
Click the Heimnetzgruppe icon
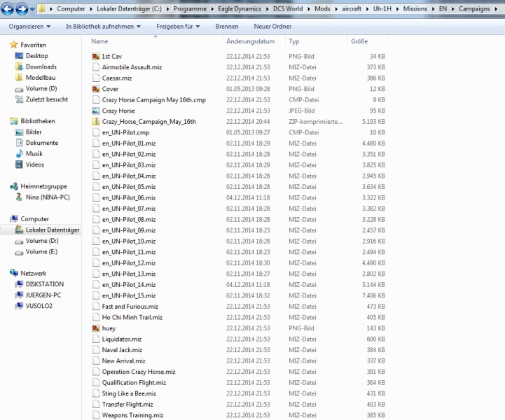point(14,186)
